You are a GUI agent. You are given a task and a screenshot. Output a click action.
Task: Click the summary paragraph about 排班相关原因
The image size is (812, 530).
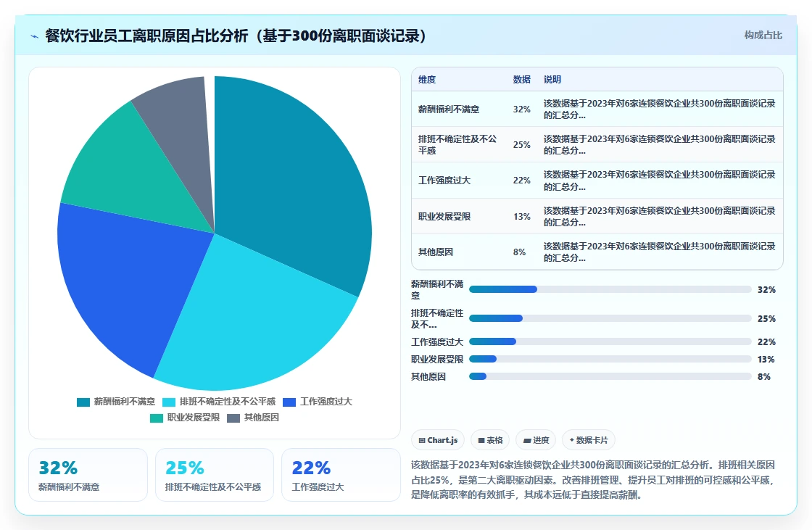pyautogui.click(x=593, y=480)
